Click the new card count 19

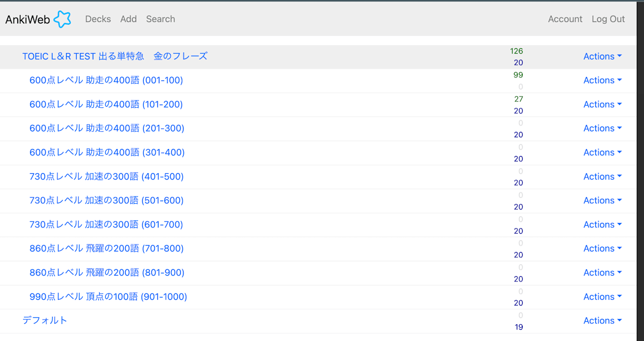518,327
